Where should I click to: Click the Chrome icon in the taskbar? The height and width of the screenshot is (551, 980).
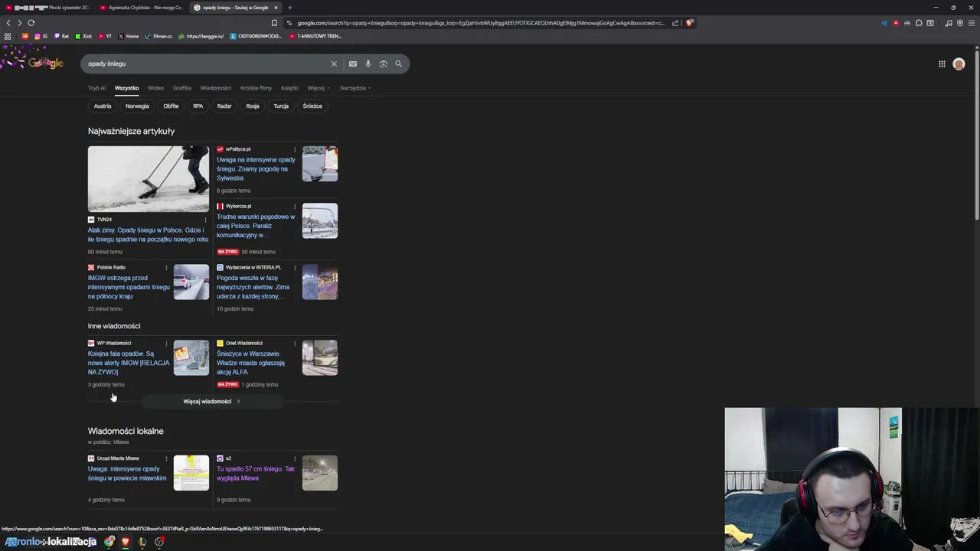109,542
